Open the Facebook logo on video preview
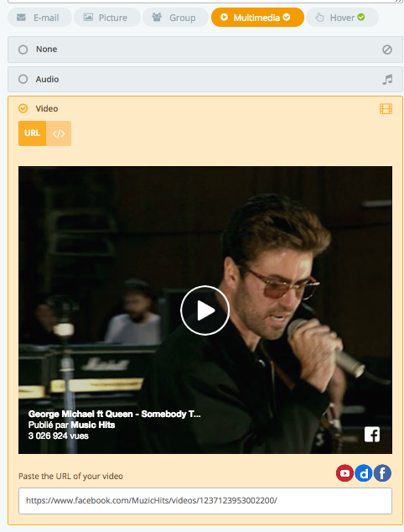 (x=372, y=435)
